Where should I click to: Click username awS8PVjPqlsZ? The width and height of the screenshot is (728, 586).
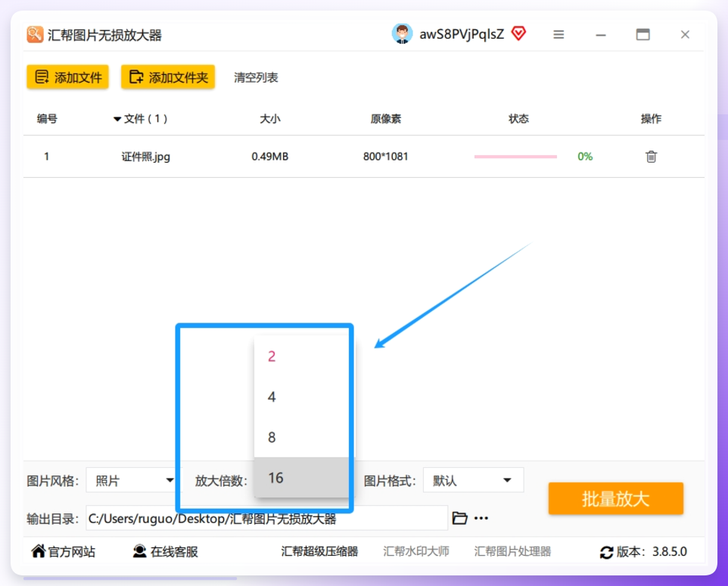point(462,34)
